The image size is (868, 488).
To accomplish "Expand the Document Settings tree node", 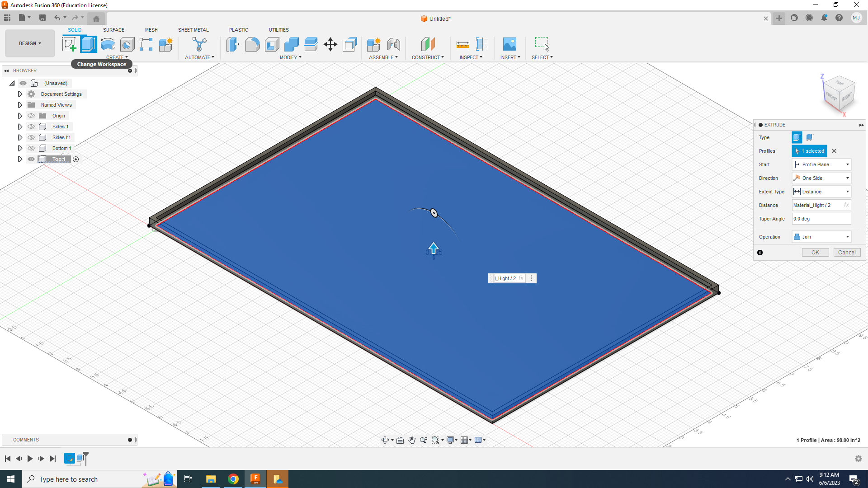I will point(20,94).
